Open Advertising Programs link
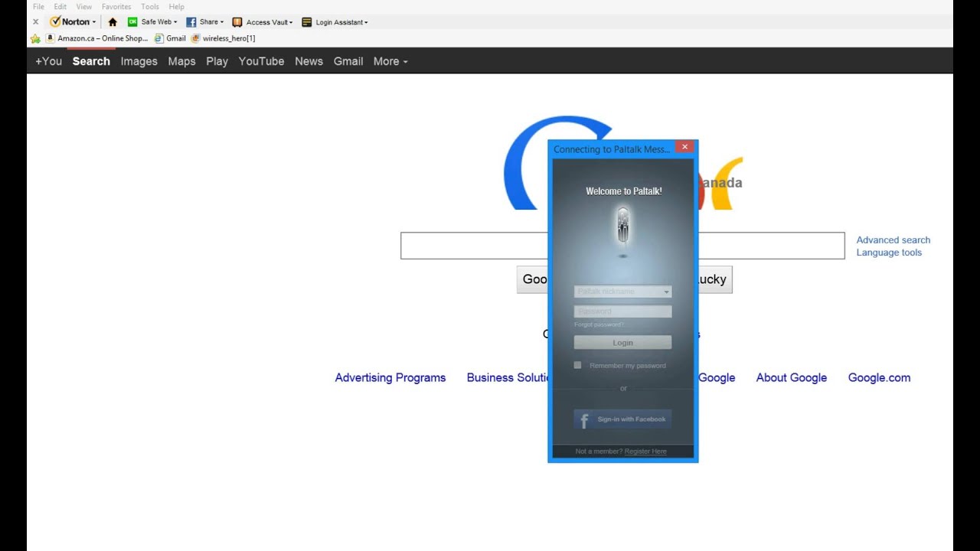The height and width of the screenshot is (551, 980). pyautogui.click(x=390, y=377)
